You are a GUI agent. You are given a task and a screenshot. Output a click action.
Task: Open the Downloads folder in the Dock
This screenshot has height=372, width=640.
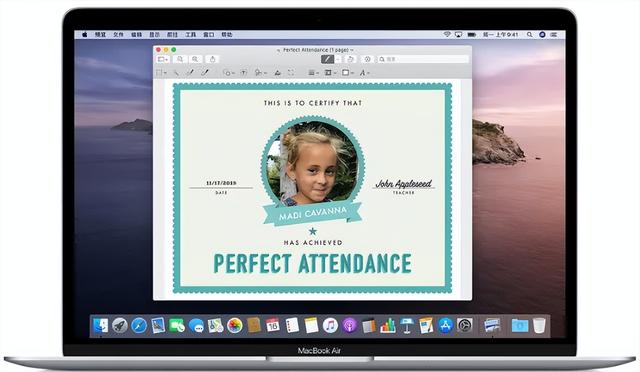tap(520, 325)
